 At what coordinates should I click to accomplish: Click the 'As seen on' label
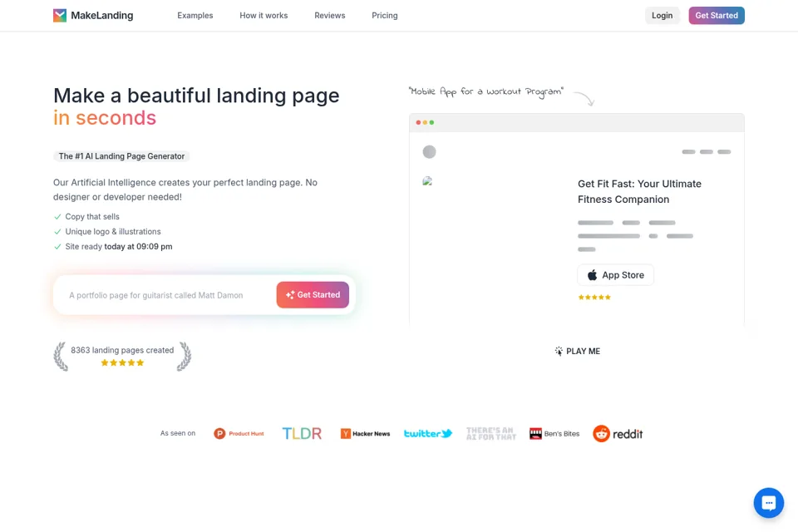tap(178, 433)
